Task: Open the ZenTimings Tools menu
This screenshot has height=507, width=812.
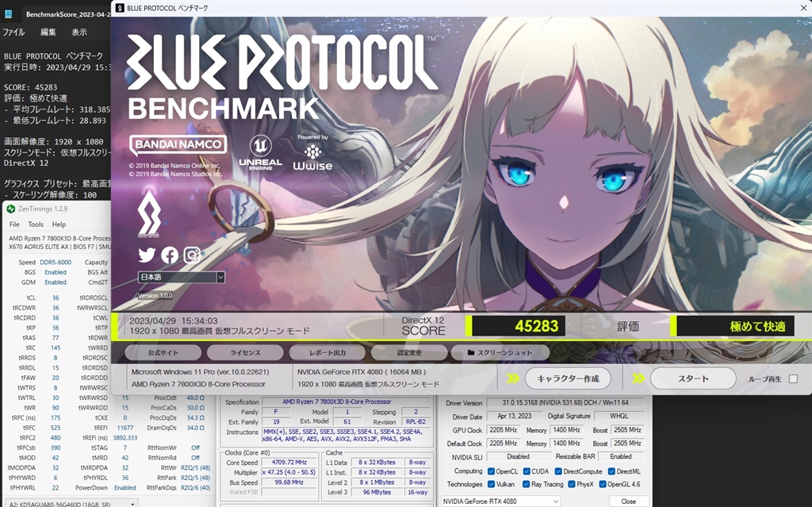Action: pyautogui.click(x=36, y=225)
